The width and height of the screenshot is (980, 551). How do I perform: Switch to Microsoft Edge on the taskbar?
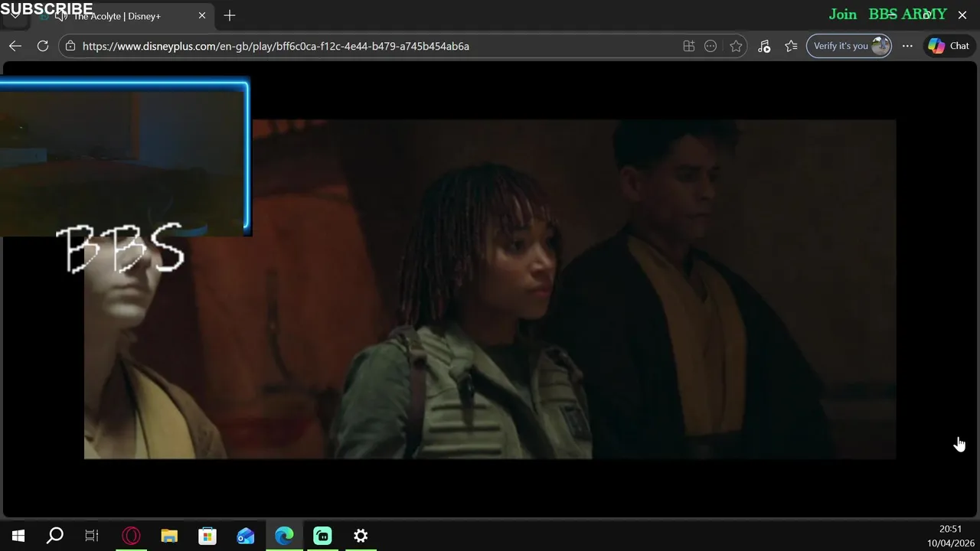(284, 536)
